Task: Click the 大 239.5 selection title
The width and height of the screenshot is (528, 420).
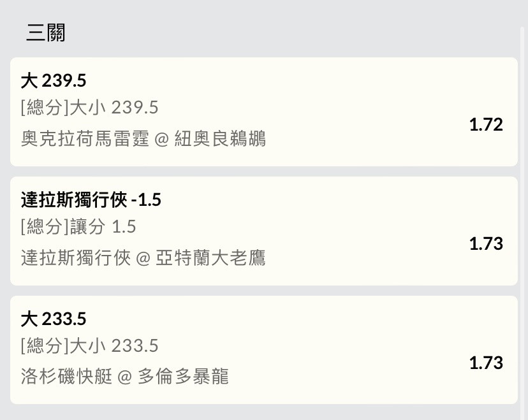Action: pos(54,81)
